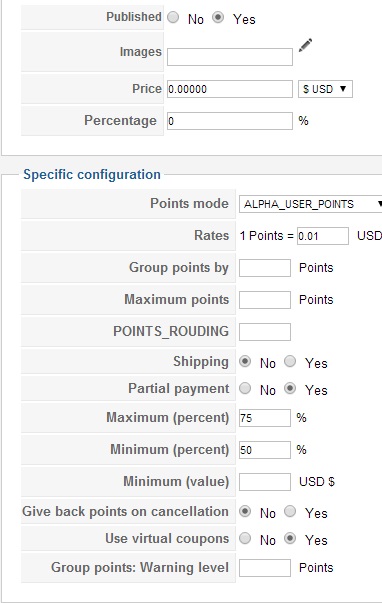This screenshot has height=603, width=382.
Task: Select Yes for Published
Action: tap(218, 17)
